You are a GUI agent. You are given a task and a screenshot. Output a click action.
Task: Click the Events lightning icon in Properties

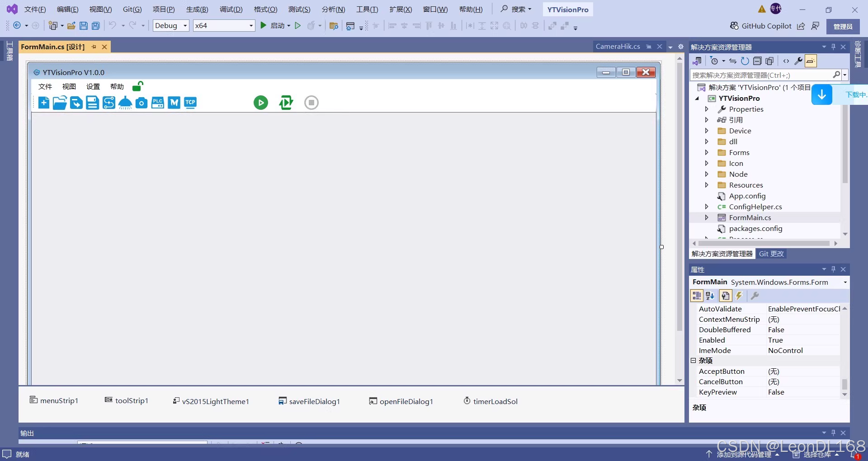click(x=739, y=296)
